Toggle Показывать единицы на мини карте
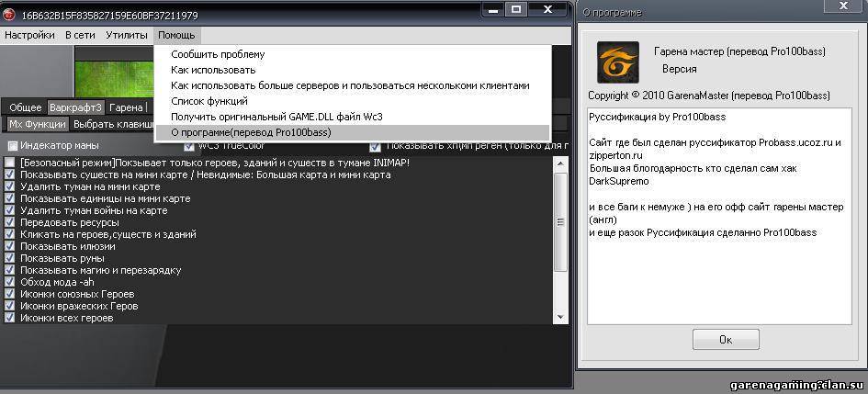 point(9,198)
